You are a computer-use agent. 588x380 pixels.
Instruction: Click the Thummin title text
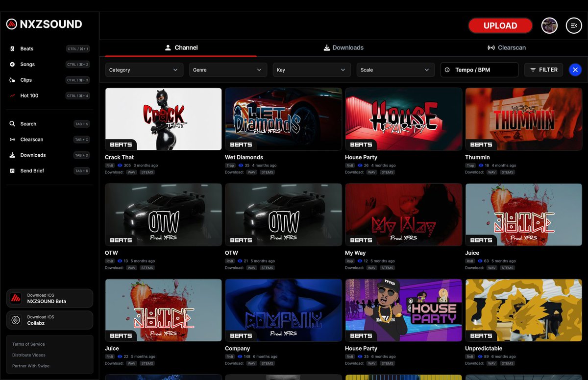[x=477, y=157]
